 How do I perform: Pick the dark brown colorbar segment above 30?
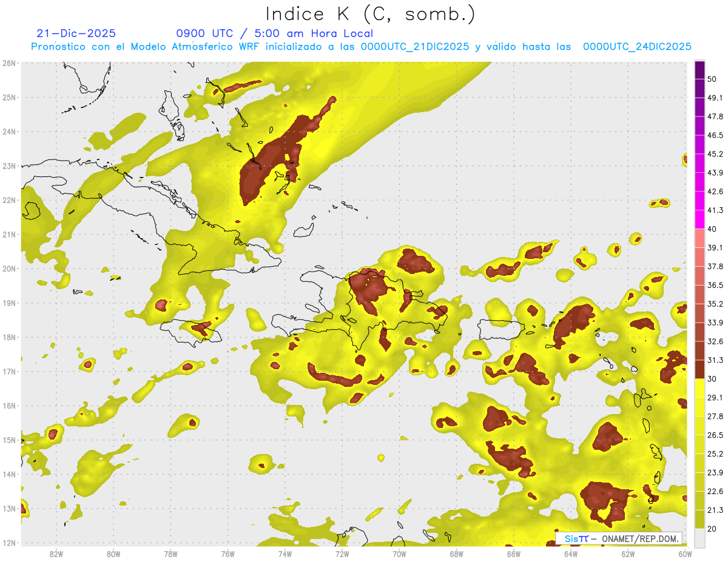[x=699, y=369]
